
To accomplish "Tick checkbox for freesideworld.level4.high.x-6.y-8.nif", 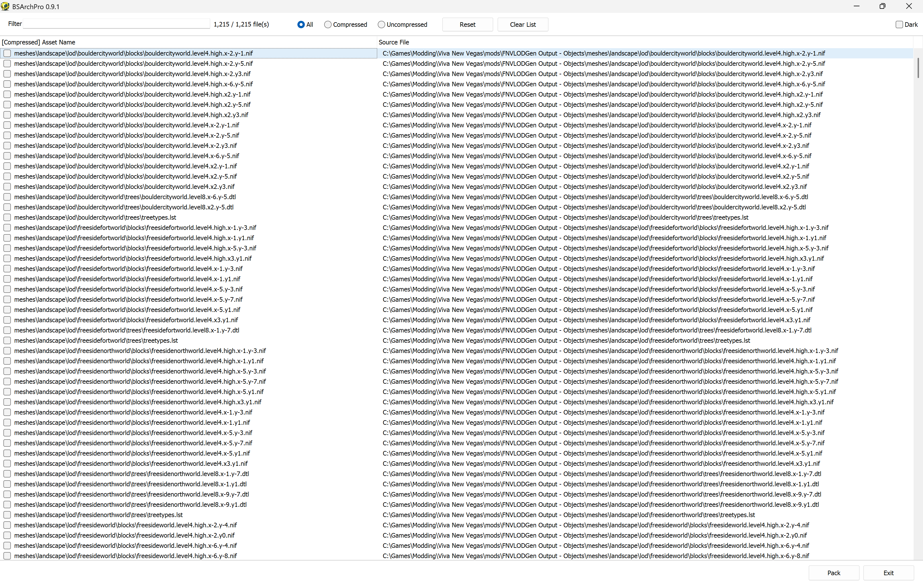I will click(7, 556).
